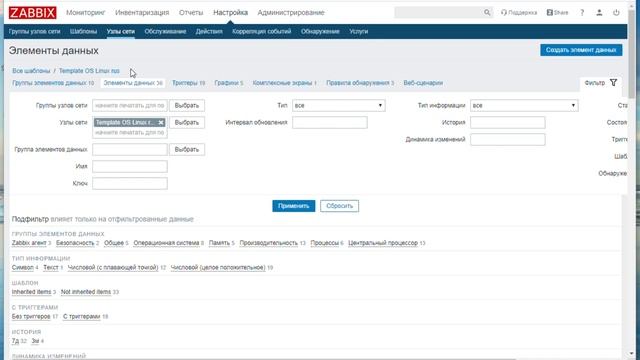Follow the Template OS Linux breadcrumb link
Screen dimensions: 640x360
pyautogui.click(x=89, y=71)
